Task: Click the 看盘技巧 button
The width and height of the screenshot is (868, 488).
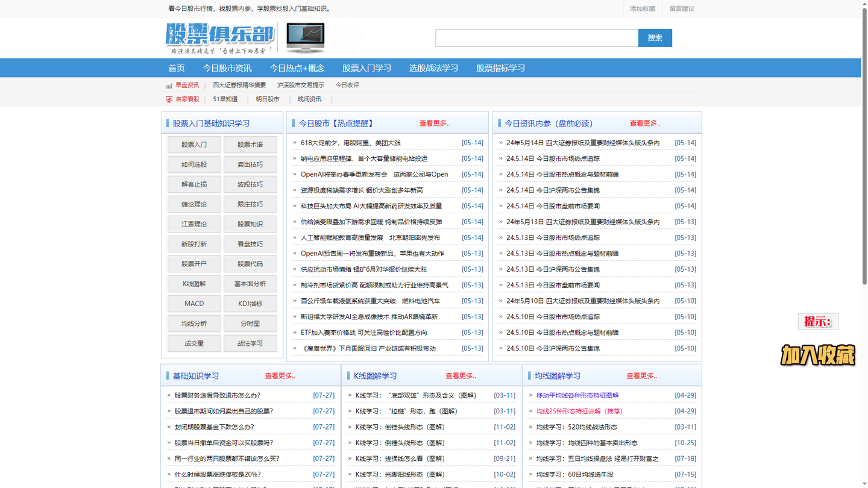Action: click(250, 244)
